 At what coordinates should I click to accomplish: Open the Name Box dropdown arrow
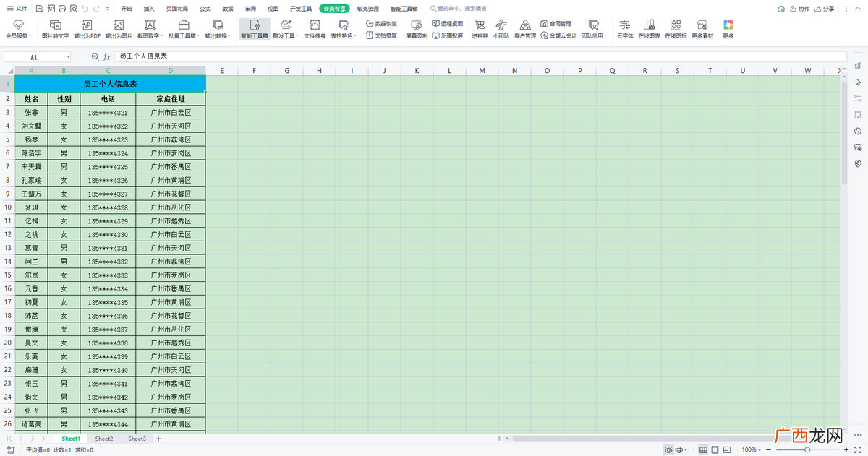[x=69, y=56]
